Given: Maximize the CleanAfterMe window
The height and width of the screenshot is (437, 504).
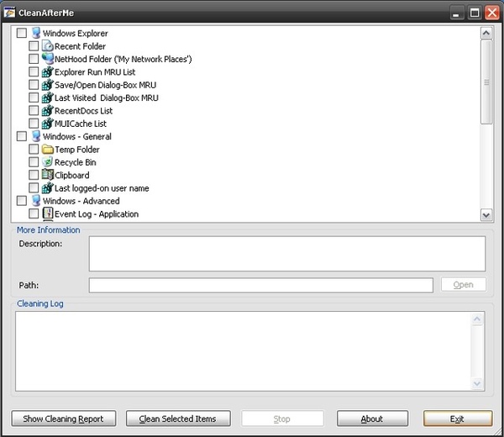Looking at the screenshot, I should click(x=475, y=13).
